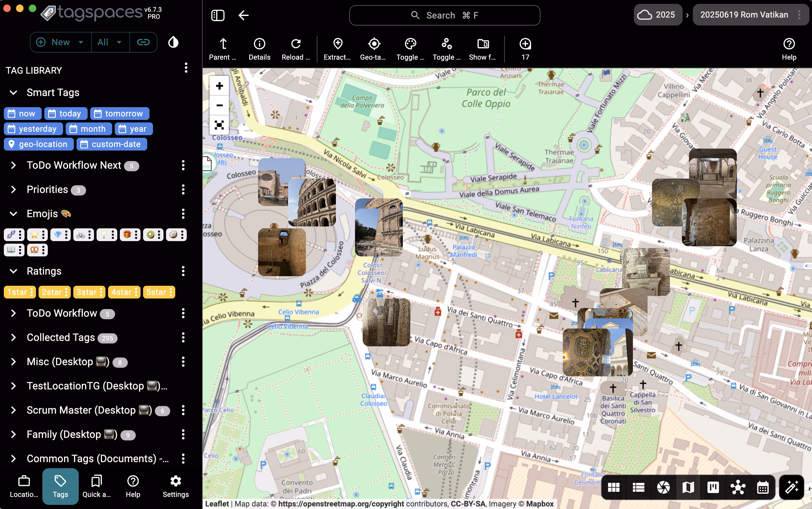Toggle the theme using the contrast droplet icon
Screen dimensions: 812x509
click(x=173, y=42)
